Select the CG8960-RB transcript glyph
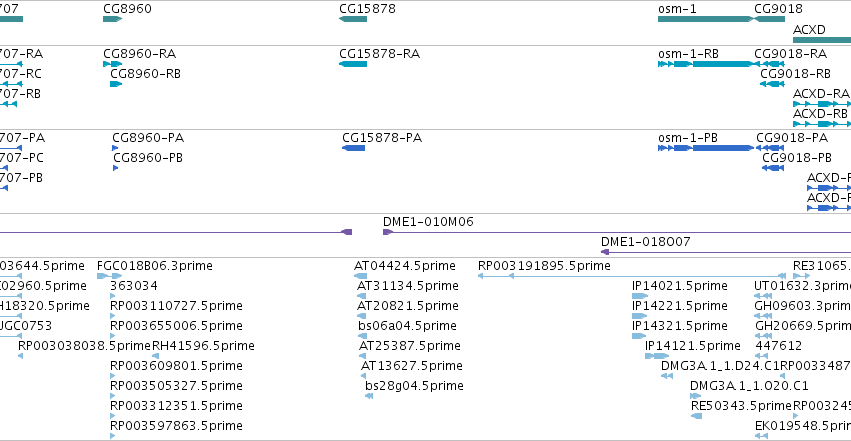Screen dimensions: 851x441 [116, 84]
